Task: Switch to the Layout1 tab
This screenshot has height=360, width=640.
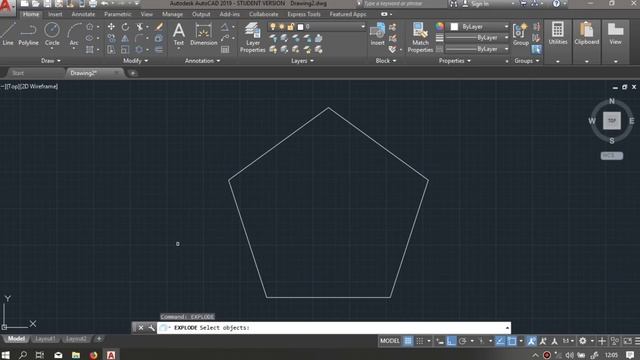Action: point(45,339)
